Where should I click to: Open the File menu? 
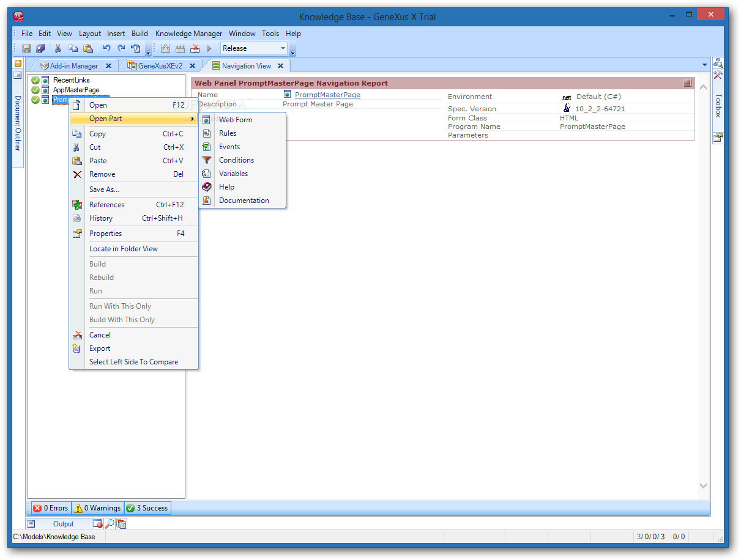[27, 34]
